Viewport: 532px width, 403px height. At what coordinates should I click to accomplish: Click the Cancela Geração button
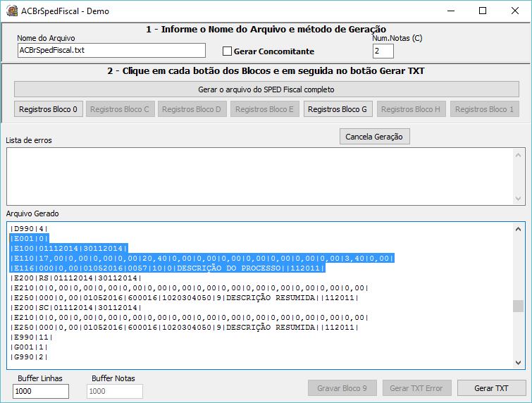tap(375, 137)
